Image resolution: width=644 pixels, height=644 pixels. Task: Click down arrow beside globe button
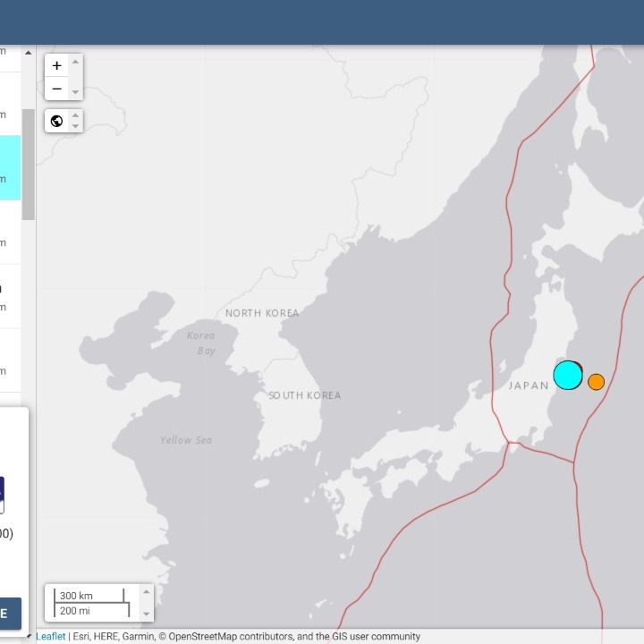point(75,126)
